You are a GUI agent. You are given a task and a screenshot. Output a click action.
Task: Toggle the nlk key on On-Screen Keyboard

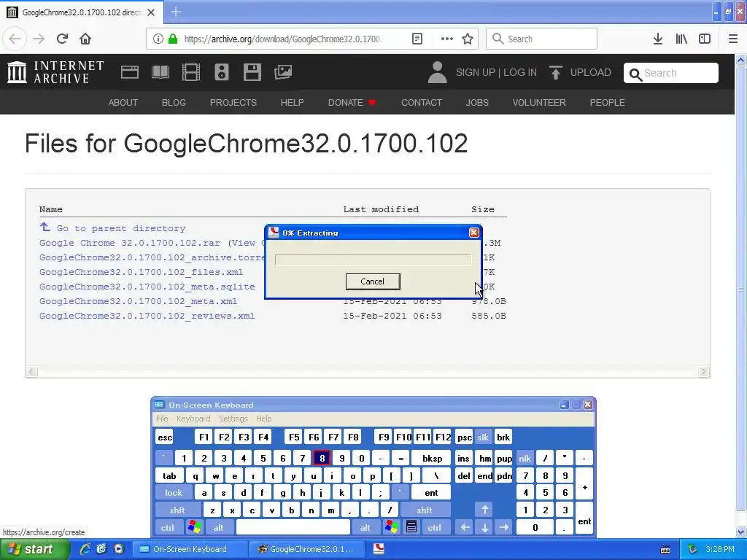[525, 458]
